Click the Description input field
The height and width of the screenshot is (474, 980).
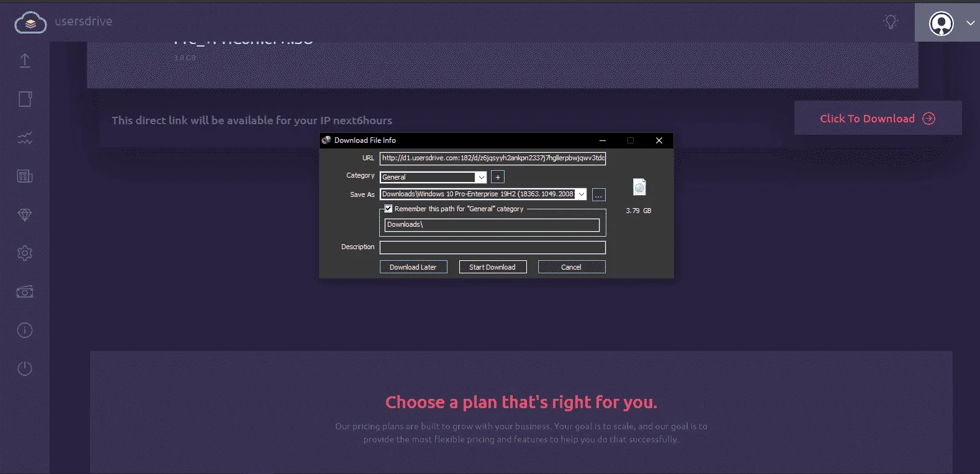tap(493, 247)
